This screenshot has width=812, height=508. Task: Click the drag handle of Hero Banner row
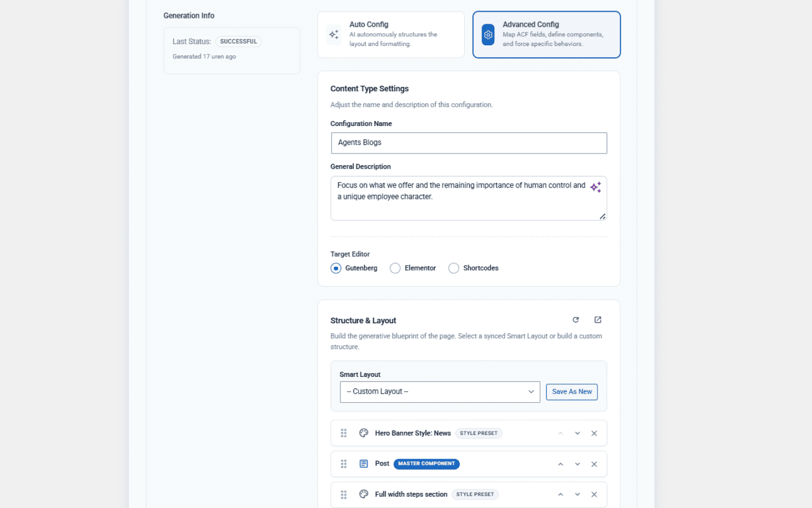(x=344, y=433)
